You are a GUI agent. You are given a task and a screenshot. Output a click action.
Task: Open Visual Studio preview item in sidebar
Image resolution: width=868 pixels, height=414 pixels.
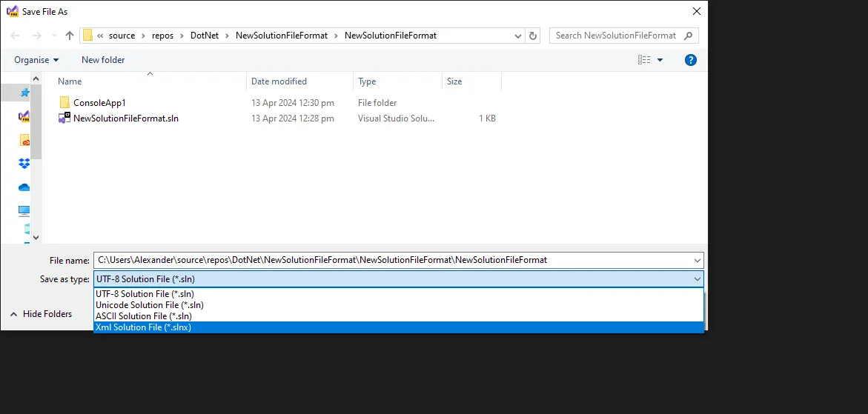click(x=24, y=116)
